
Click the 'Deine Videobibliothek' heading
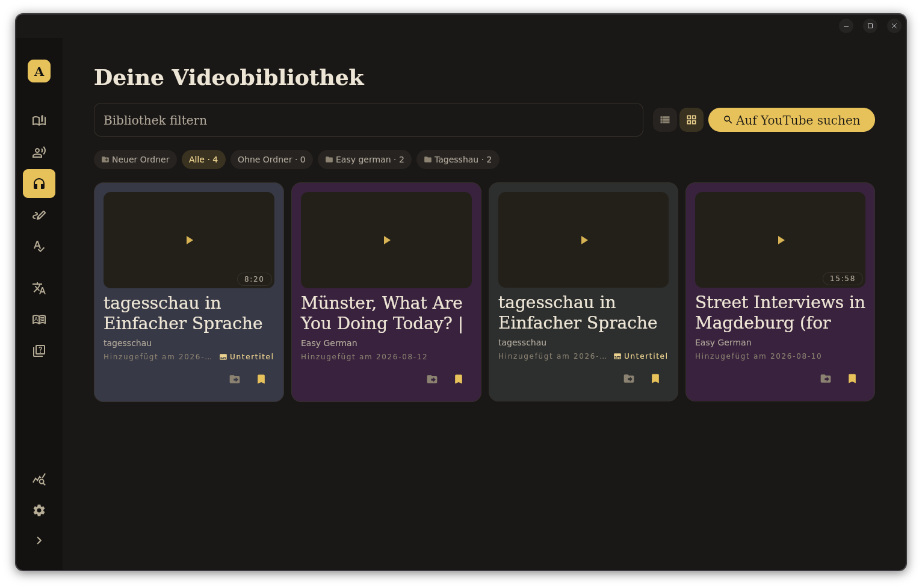(229, 77)
